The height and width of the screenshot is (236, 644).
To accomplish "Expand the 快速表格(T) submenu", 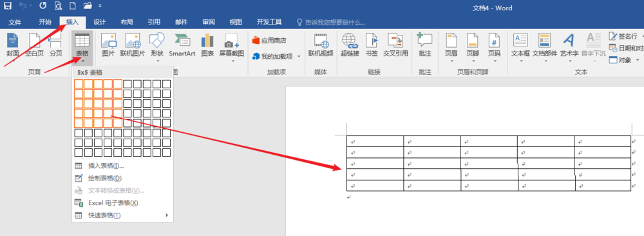I will point(122,215).
